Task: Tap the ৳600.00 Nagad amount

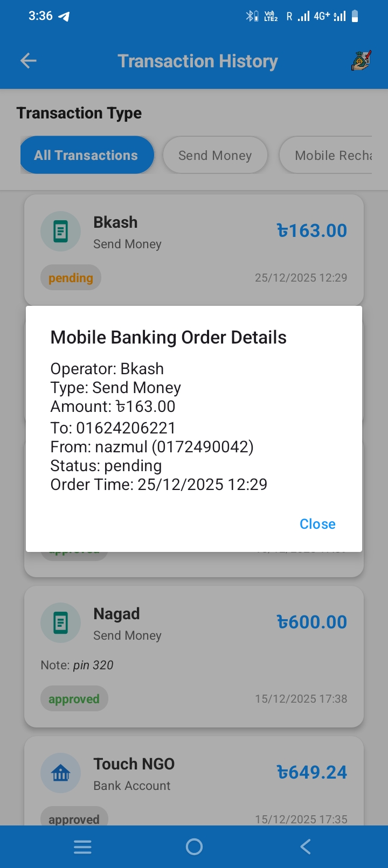Action: pos(311,622)
